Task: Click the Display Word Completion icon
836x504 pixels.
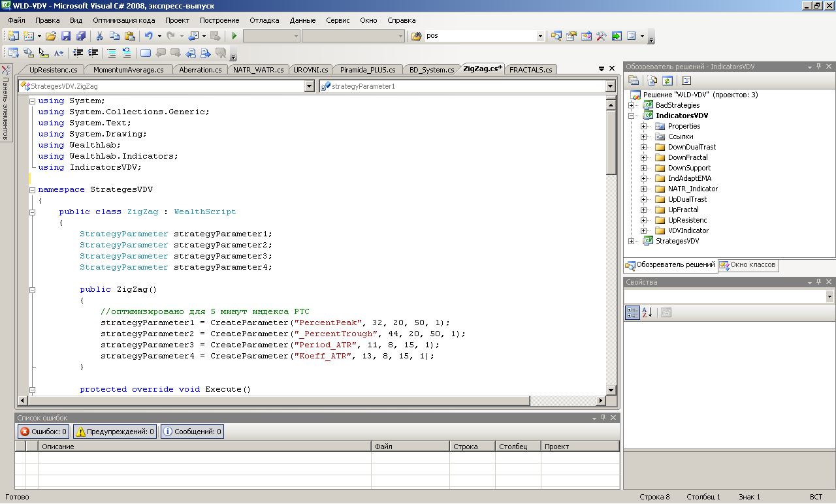Action: [x=59, y=53]
